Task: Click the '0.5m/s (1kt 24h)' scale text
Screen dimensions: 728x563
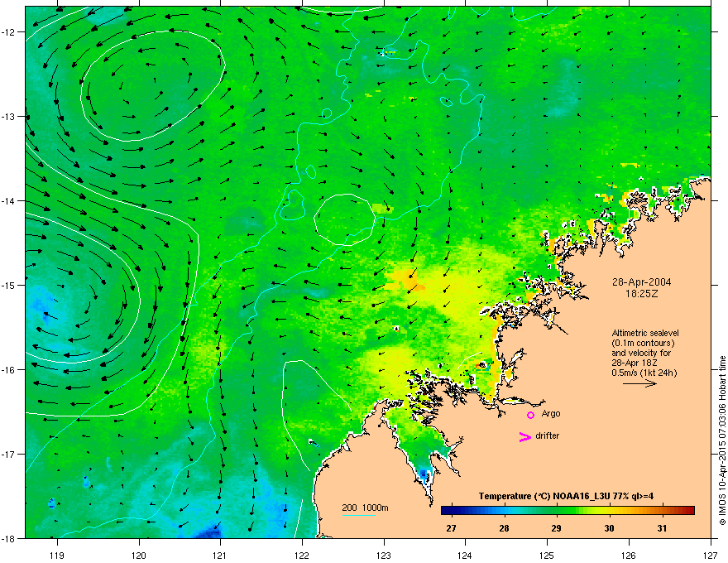Action: coord(644,373)
